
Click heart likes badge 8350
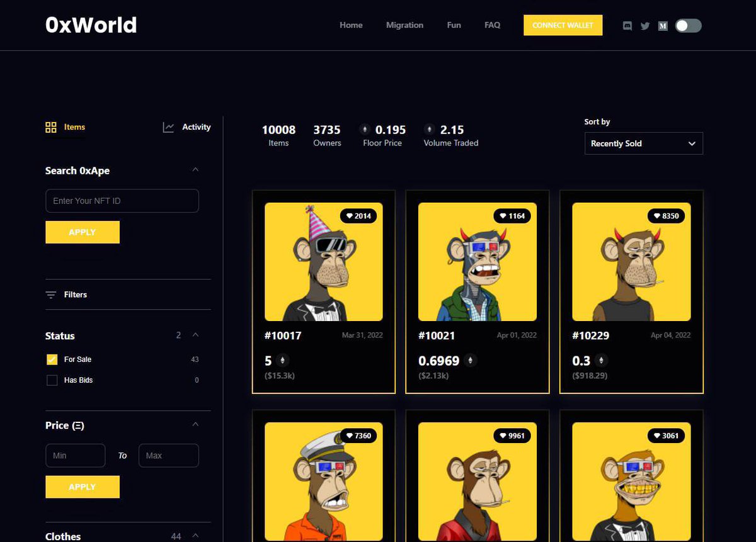click(x=666, y=216)
